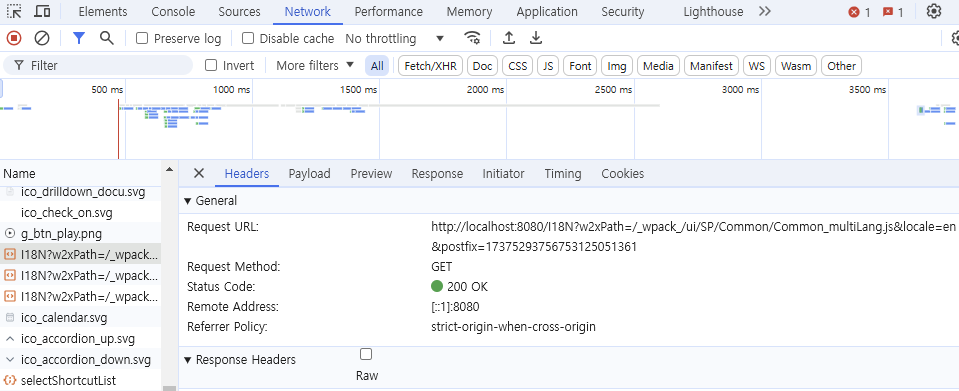Open DevTools settings gear
The height and width of the screenshot is (391, 959).
(934, 12)
